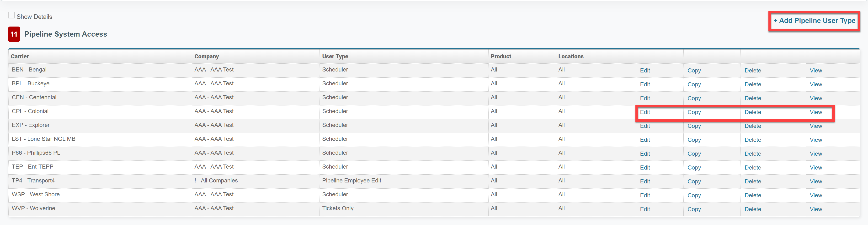Sort table by Carrier column header
Viewport: 868px width, 225px height.
(x=20, y=57)
